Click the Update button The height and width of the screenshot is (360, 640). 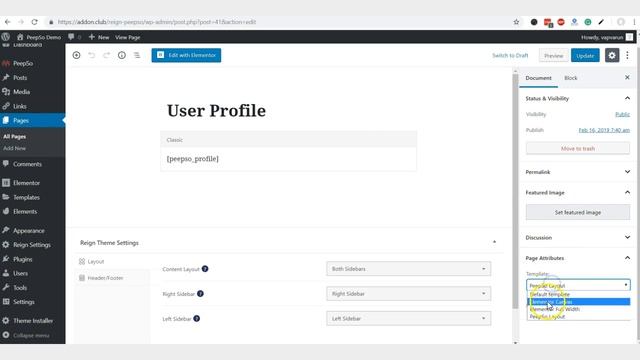coord(585,56)
